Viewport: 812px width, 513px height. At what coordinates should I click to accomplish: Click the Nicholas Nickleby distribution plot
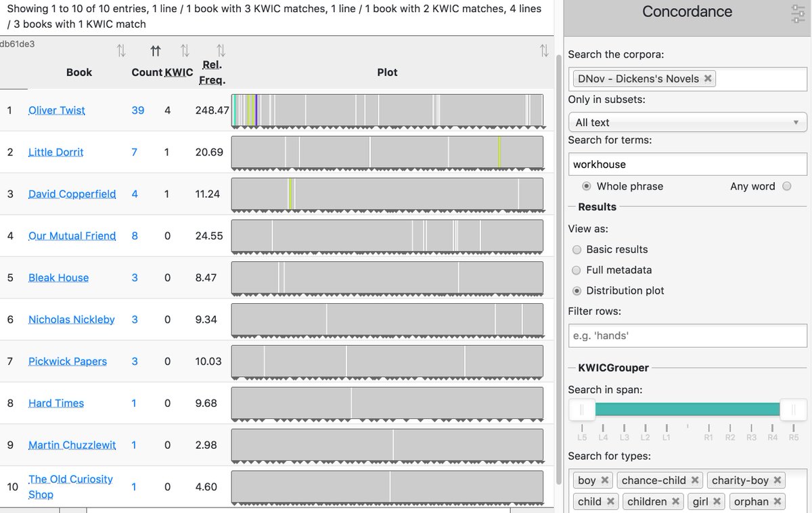coord(387,320)
